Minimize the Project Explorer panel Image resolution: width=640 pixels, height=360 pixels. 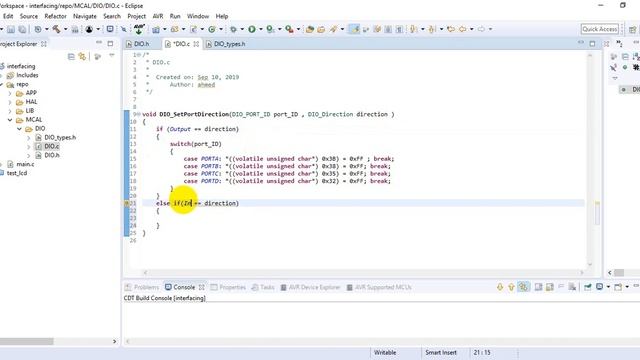click(99, 43)
